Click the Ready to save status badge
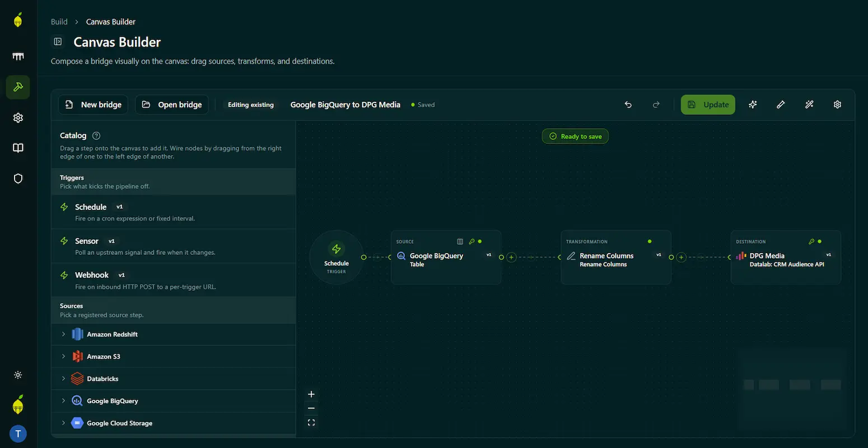Screen dimensions: 868x448 (575, 136)
